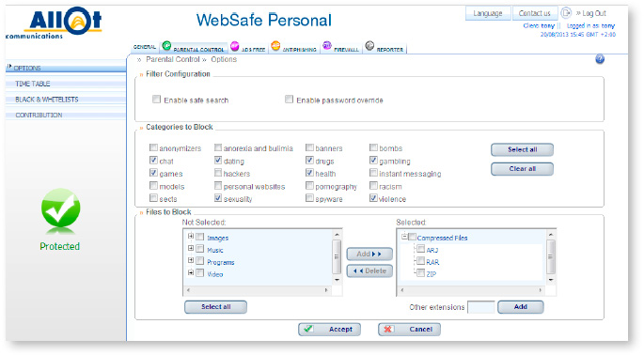Uncheck the dating category
The height and width of the screenshot is (355, 644).
pos(218,160)
